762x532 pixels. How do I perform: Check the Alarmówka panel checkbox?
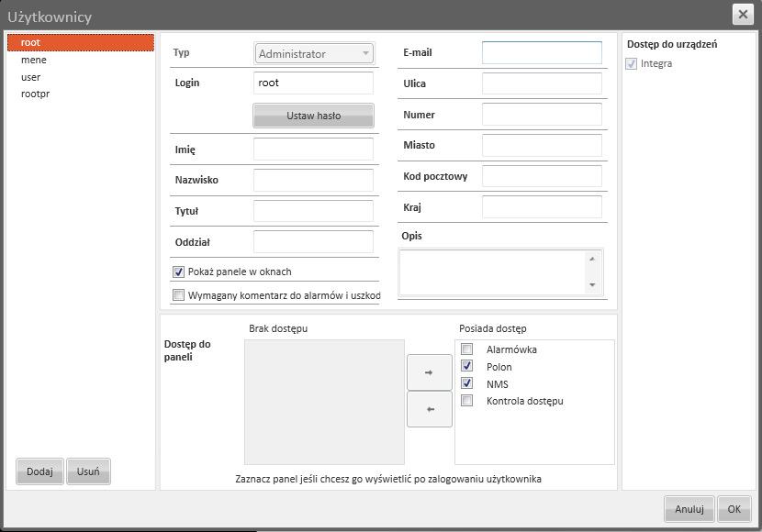click(x=466, y=349)
